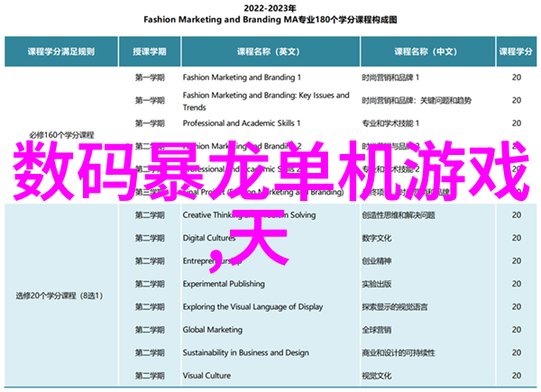Image resolution: width=541 pixels, height=392 pixels.
Task: Select the cell '全球营销'
Action: pyautogui.click(x=376, y=330)
